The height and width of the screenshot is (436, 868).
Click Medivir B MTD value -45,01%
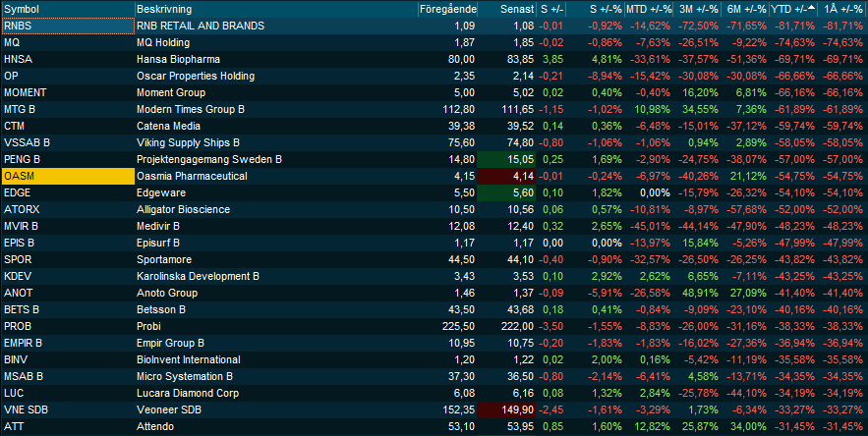[x=651, y=226]
